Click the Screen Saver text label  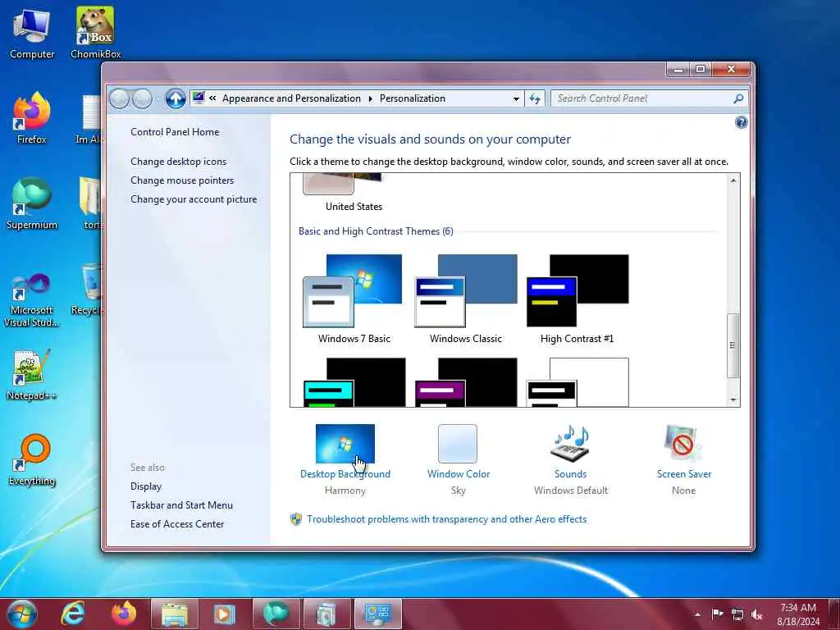684,473
